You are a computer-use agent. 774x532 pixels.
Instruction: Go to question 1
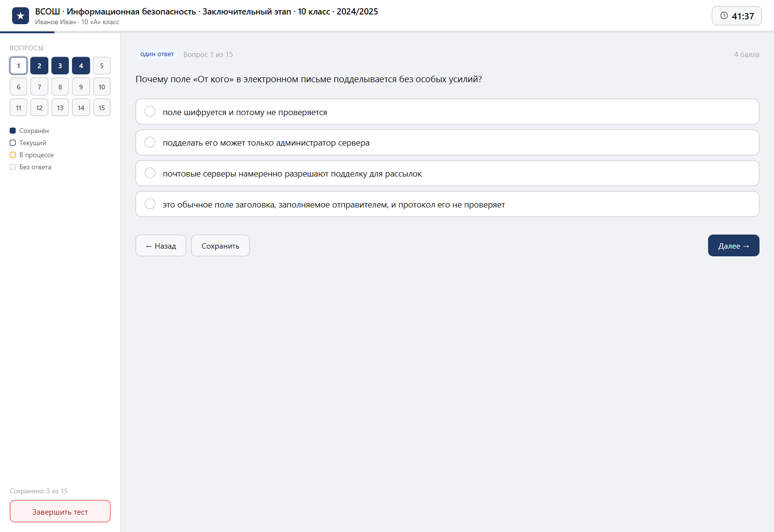18,66
